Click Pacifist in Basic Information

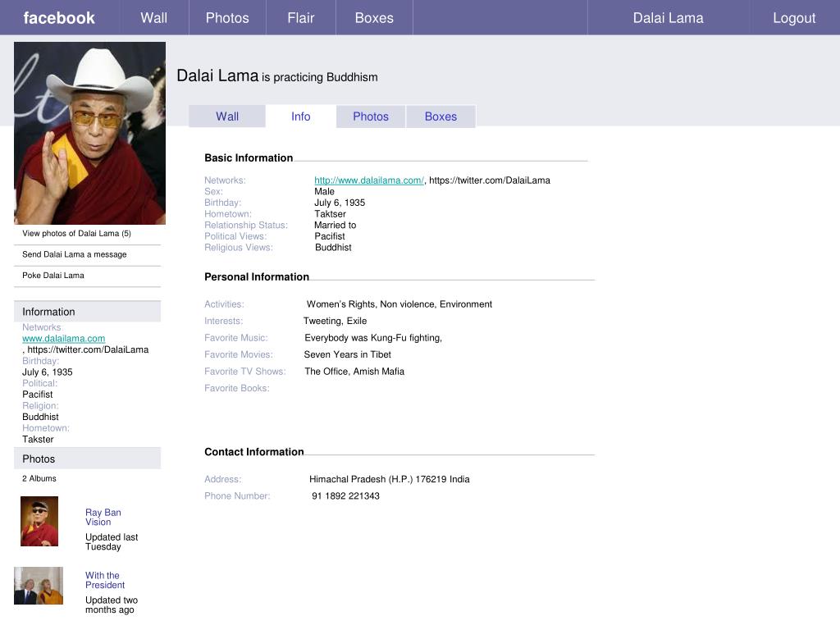point(330,236)
